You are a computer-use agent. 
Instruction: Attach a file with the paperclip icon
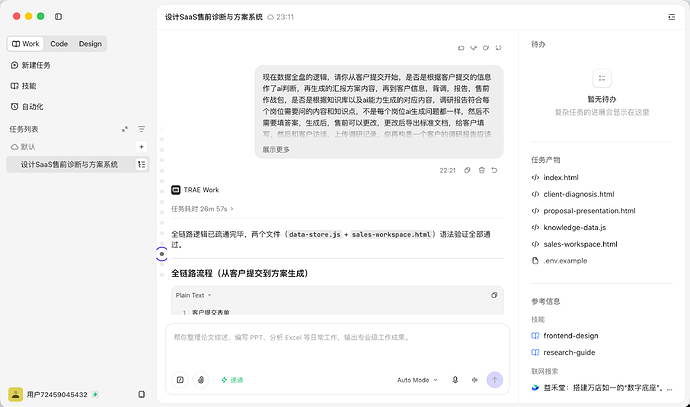point(201,380)
